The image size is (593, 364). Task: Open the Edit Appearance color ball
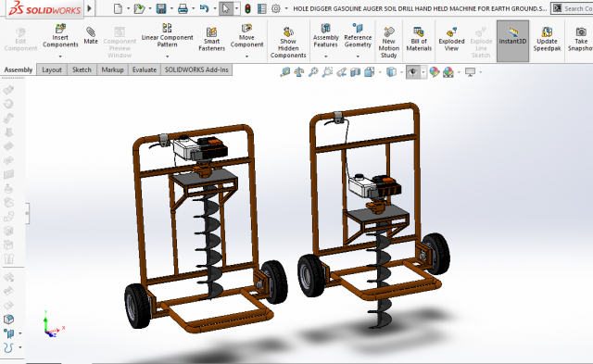435,72
